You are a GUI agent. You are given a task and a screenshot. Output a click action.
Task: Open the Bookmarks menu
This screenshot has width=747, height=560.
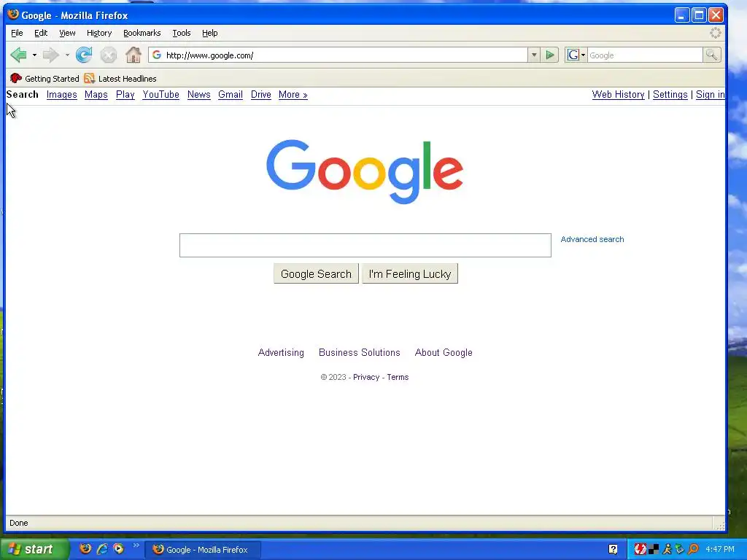point(142,33)
